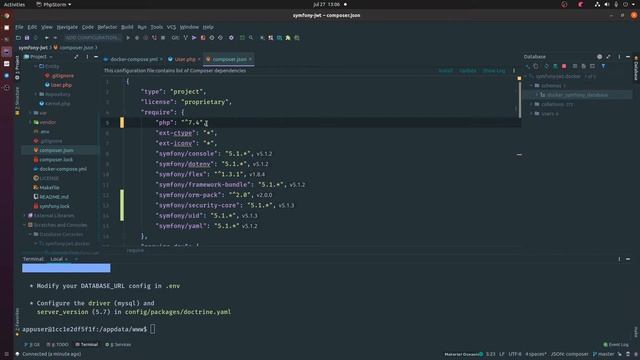
Task: Open the Settings gear in toolbar
Action: [231, 38]
